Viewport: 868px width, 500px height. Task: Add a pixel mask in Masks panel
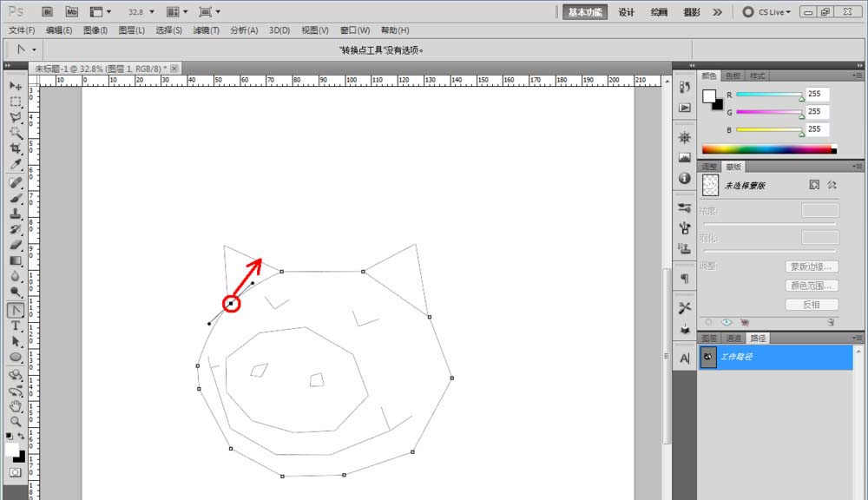[814, 185]
